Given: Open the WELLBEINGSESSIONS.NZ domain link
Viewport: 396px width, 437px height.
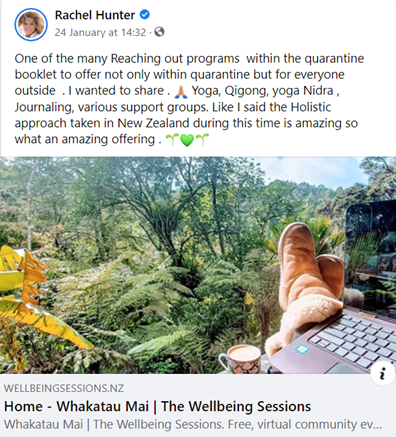Looking at the screenshot, I should tap(64, 388).
